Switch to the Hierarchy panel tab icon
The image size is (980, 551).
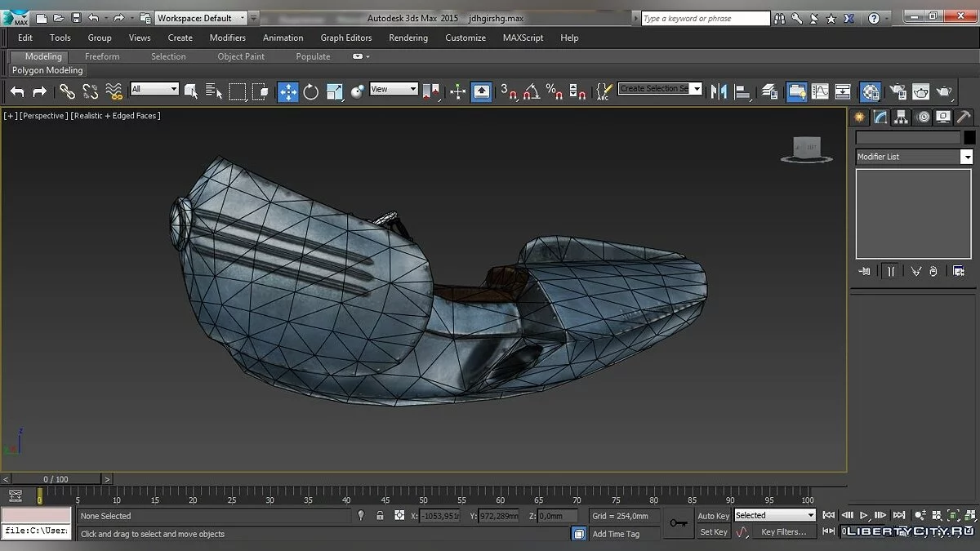coord(901,117)
